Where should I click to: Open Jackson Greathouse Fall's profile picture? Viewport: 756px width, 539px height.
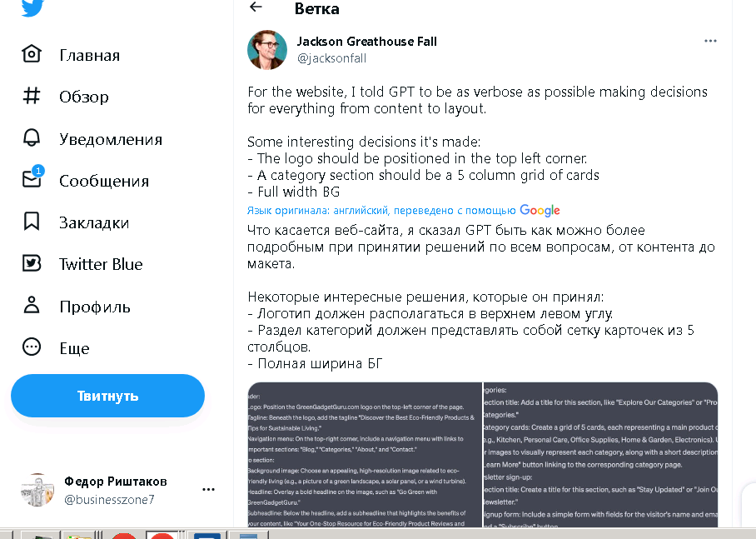(267, 50)
